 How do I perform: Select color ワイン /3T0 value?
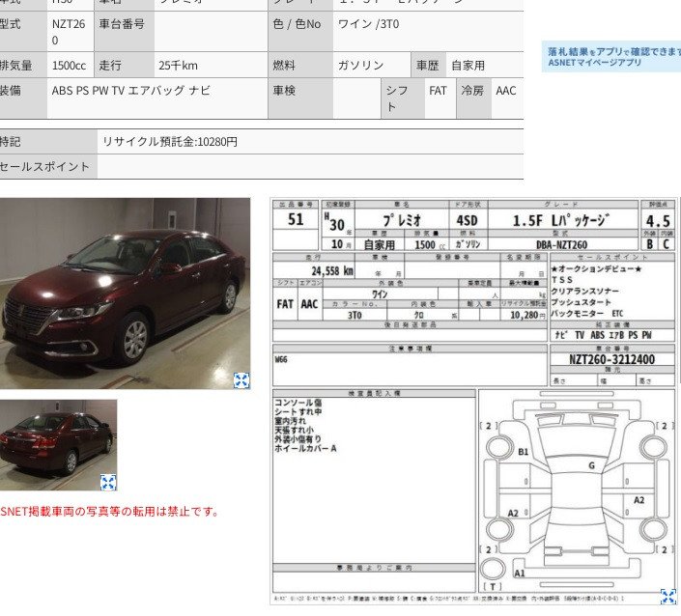[x=368, y=24]
